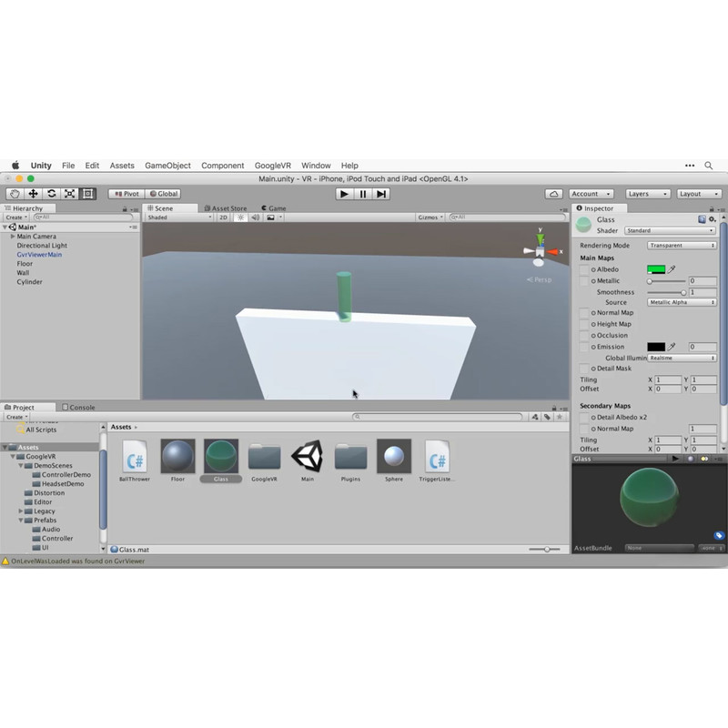The image size is (728, 728).
Task: Open the Layers dropdown
Action: [648, 194]
